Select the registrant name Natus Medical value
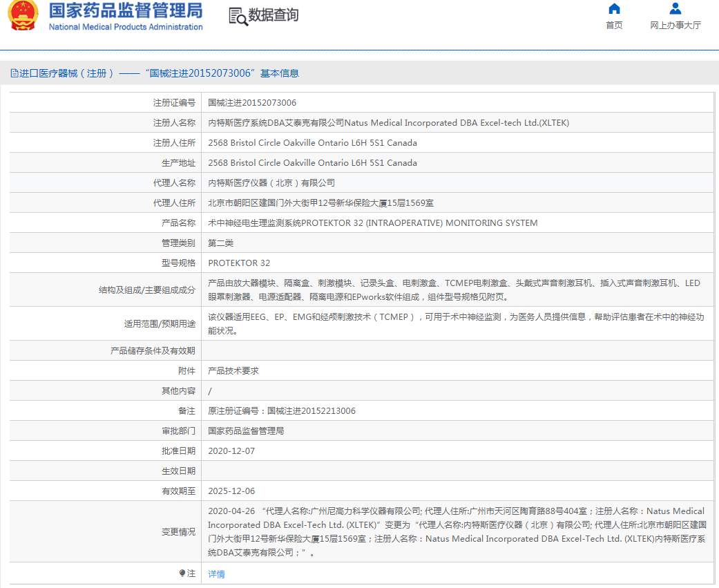Image resolution: width=719 pixels, height=588 pixels. [x=388, y=123]
